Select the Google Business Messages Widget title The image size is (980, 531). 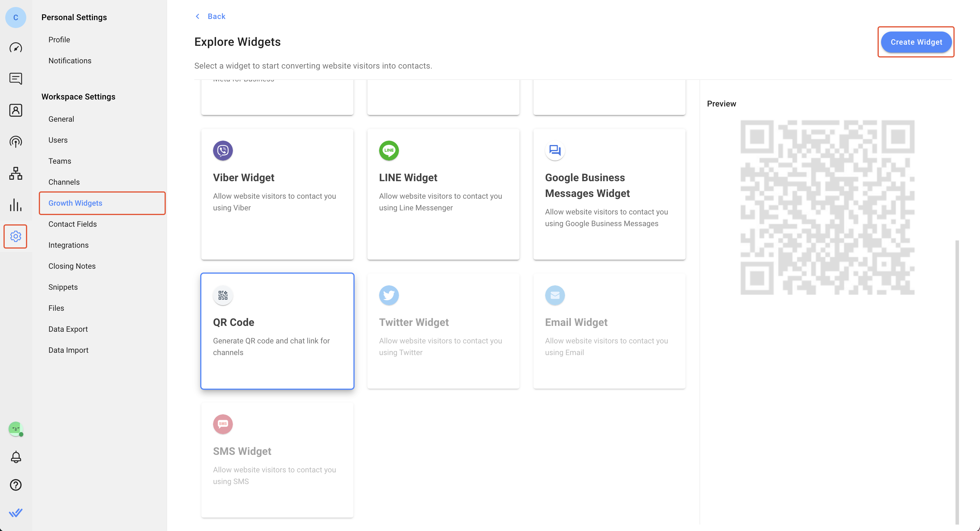[587, 186]
